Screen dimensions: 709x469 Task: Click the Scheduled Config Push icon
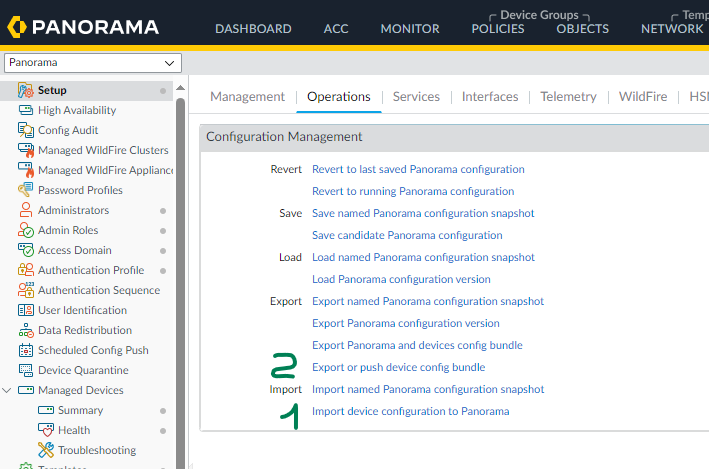point(27,350)
